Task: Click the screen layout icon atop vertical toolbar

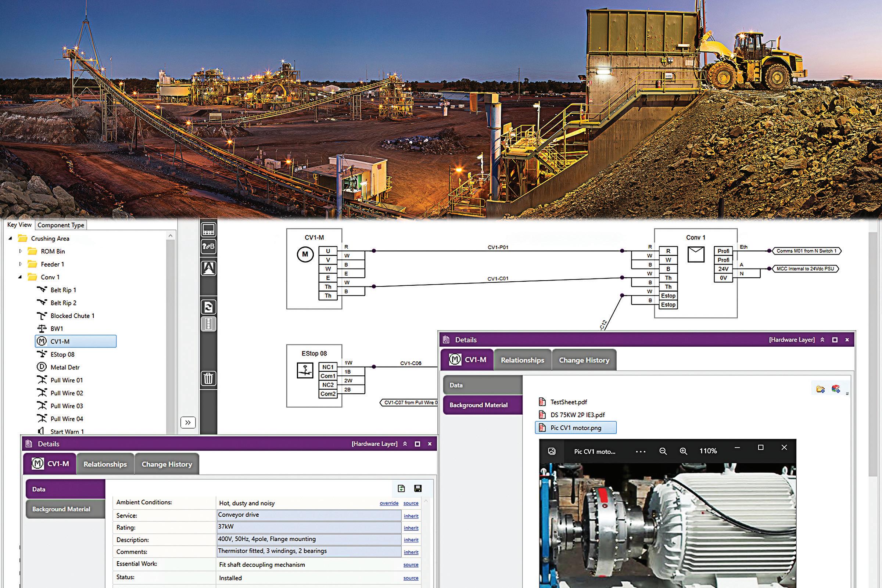Action: 208,229
